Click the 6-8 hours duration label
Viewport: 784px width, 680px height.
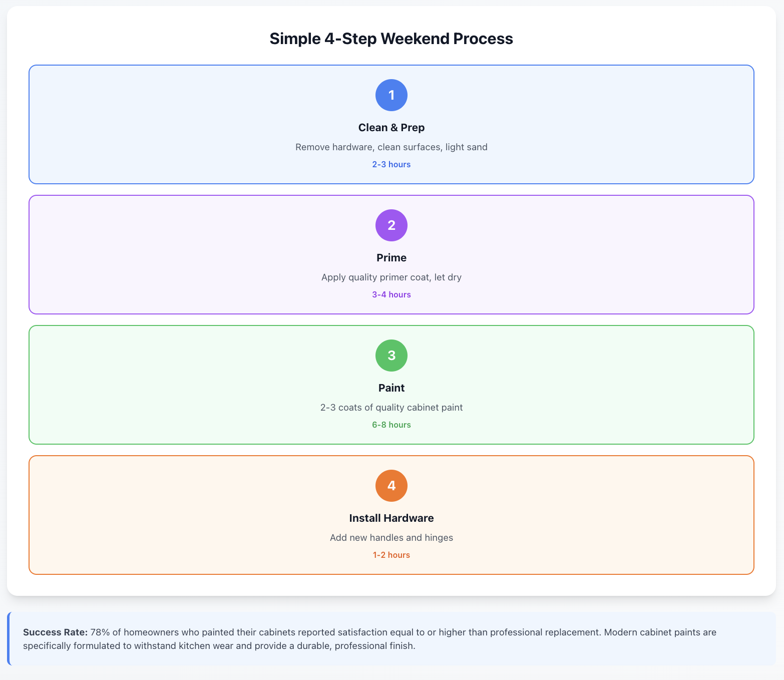click(391, 425)
